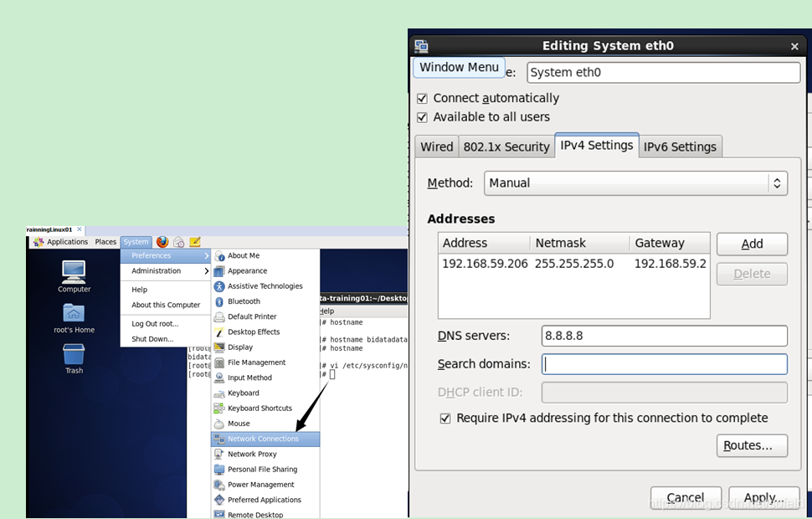Click the Assistive Technologies icon
812x519 pixels.
pyautogui.click(x=219, y=286)
